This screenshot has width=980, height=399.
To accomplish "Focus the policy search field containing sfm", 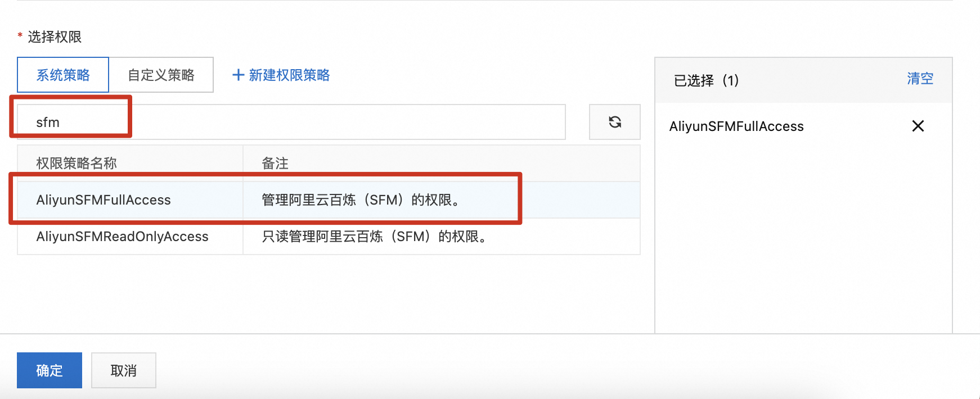I will [x=291, y=122].
